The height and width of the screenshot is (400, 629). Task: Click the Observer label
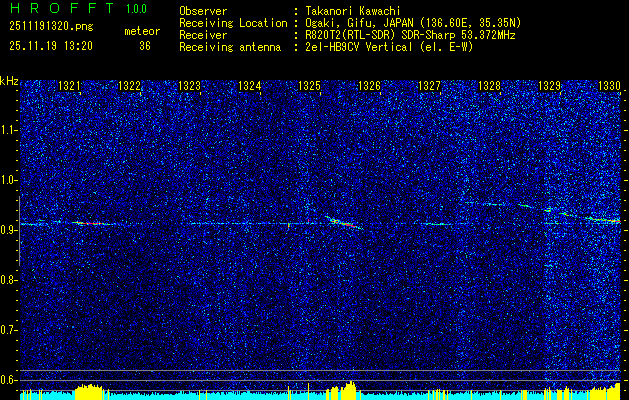click(x=203, y=11)
